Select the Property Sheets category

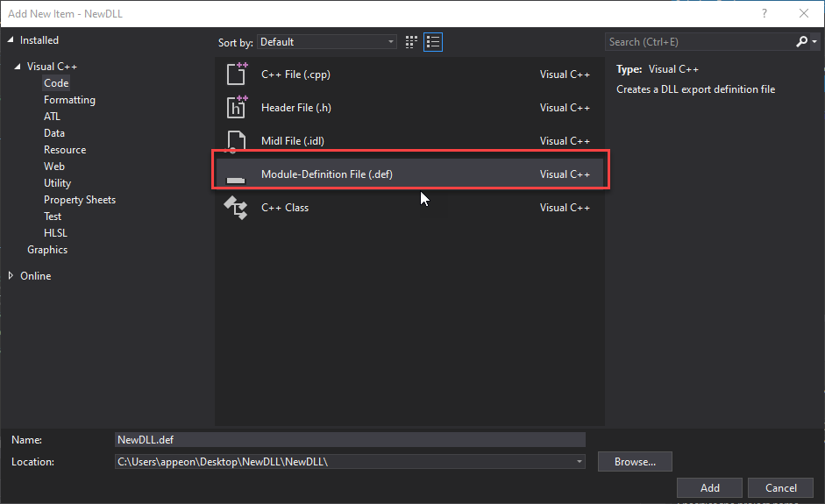[80, 200]
